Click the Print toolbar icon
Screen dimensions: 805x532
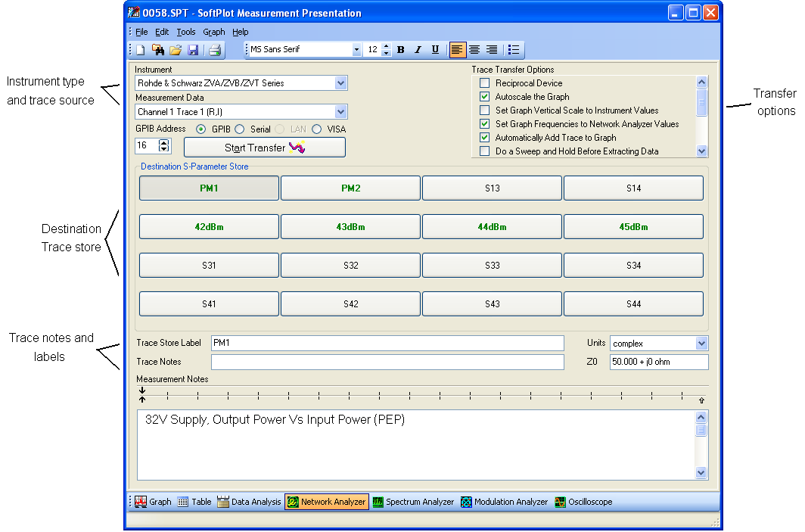point(215,50)
